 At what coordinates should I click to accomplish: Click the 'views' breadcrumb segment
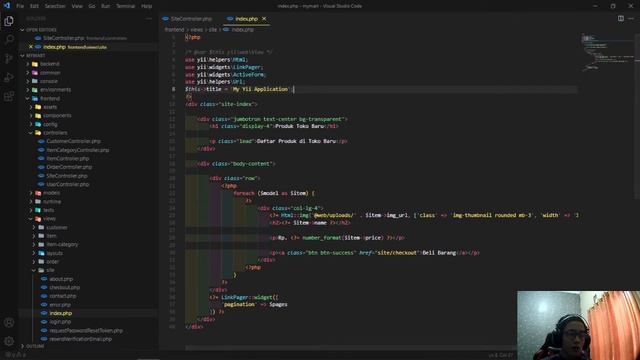[197, 30]
